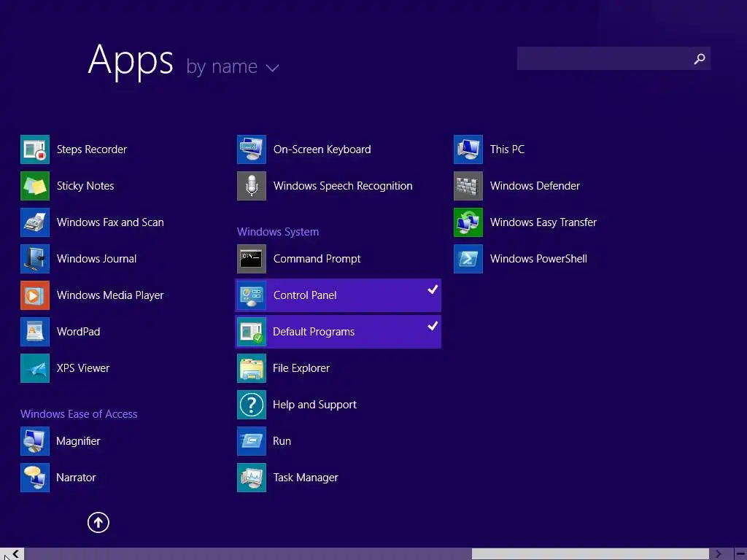The image size is (747, 560).
Task: Click the 'This PC' label
Action: click(507, 149)
